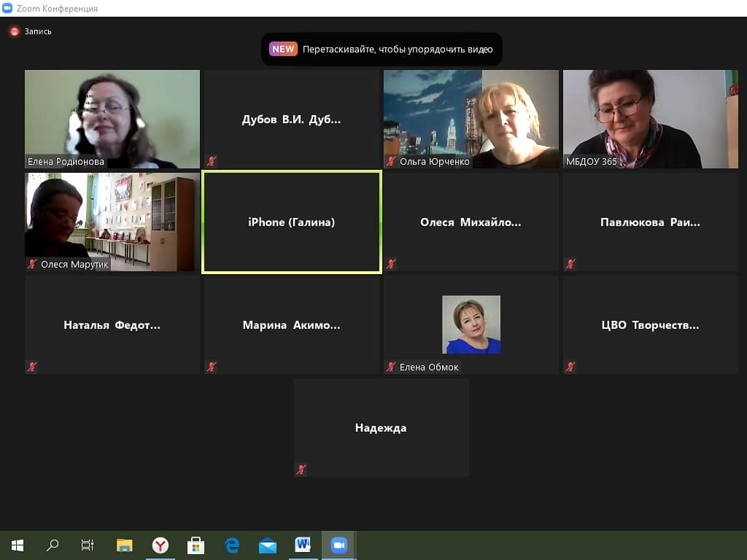747x560 pixels.
Task: Click the Олеся Михайло... participant name
Action: [x=471, y=222]
